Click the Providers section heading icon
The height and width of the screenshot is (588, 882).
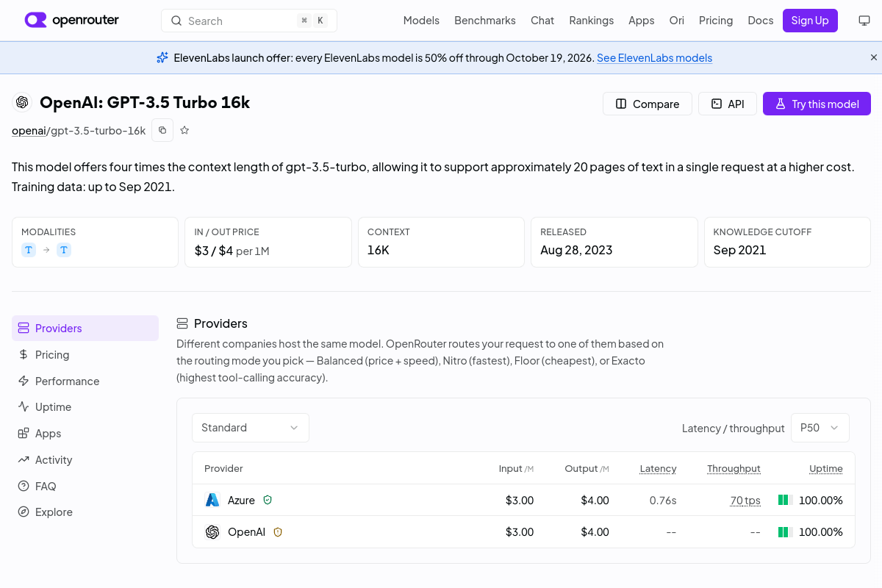(x=182, y=323)
